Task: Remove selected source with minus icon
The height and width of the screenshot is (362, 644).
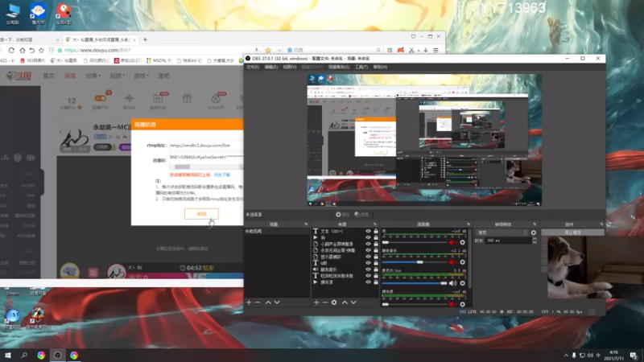Action: tap(325, 302)
